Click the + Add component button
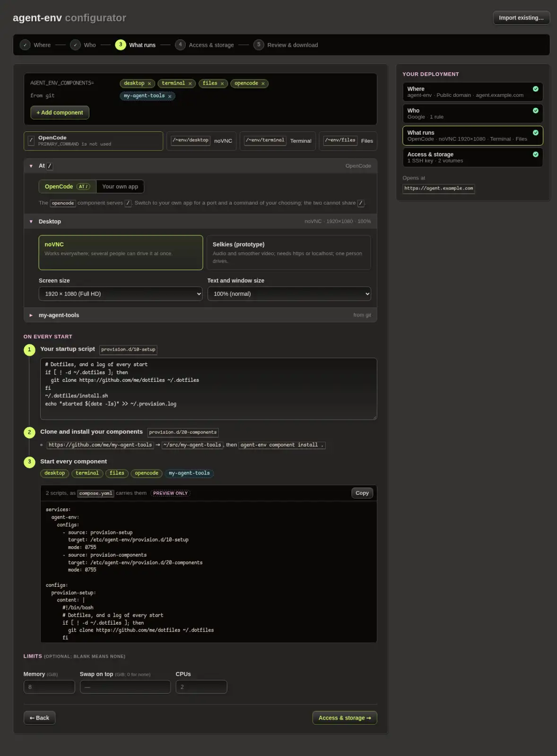This screenshot has height=756, width=557. point(60,113)
